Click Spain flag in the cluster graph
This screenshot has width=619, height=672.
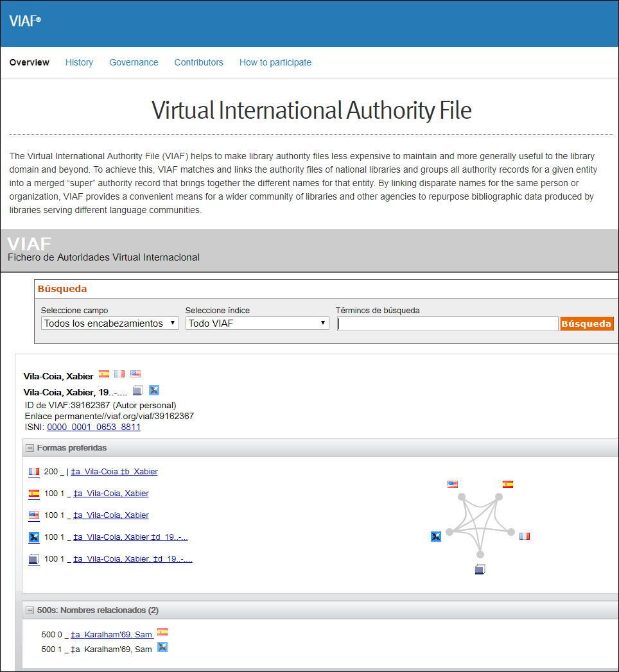point(508,485)
